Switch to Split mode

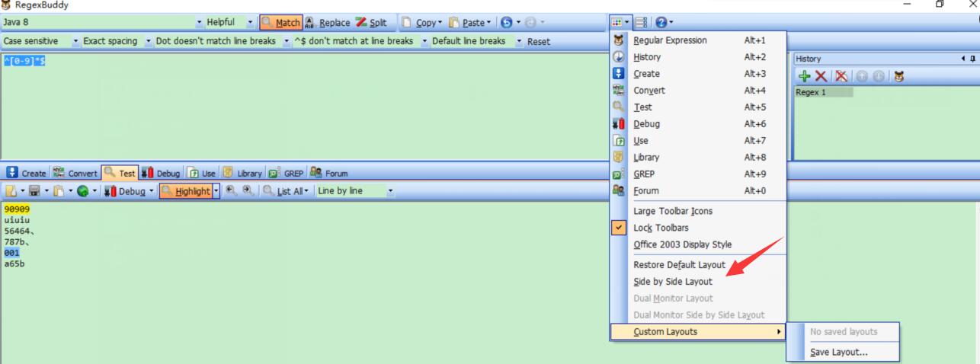click(x=371, y=23)
